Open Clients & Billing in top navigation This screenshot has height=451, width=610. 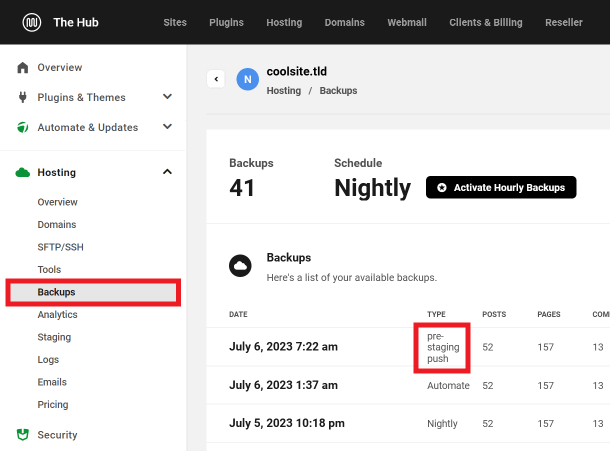click(485, 22)
